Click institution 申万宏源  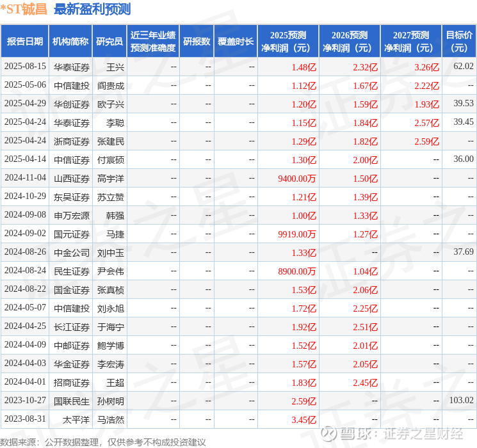72,216
